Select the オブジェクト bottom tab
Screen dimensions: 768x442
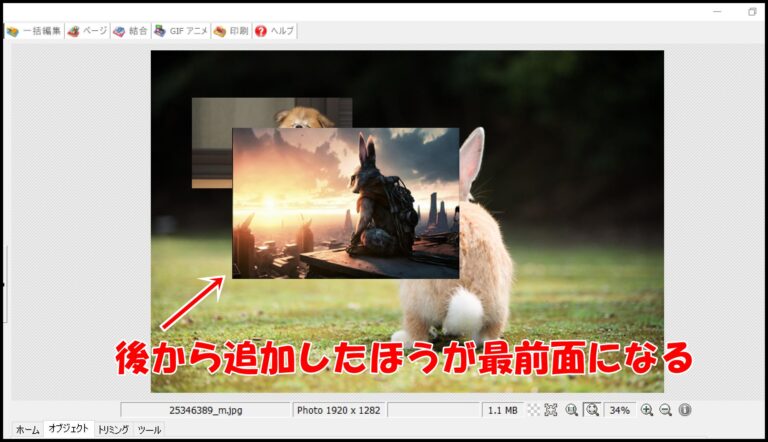point(69,429)
